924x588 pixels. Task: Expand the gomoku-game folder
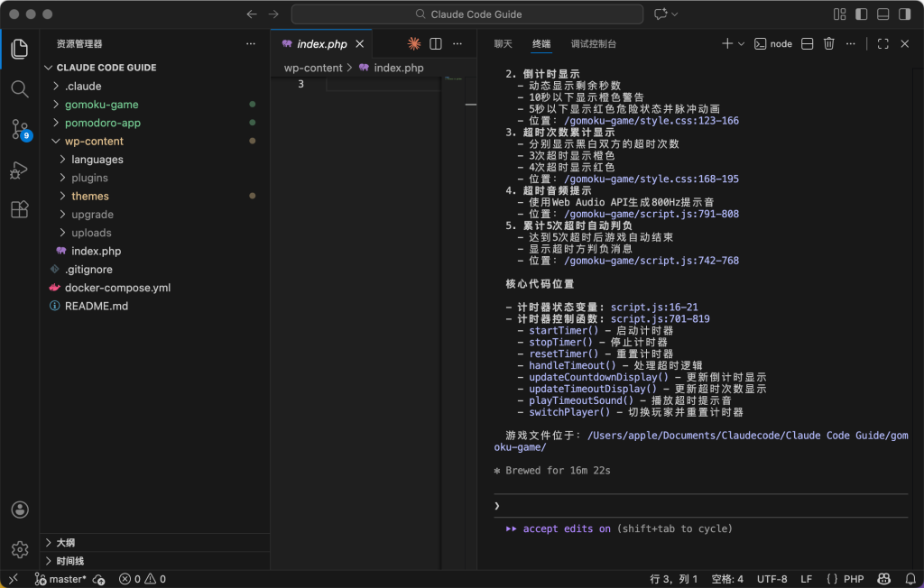[101, 105]
